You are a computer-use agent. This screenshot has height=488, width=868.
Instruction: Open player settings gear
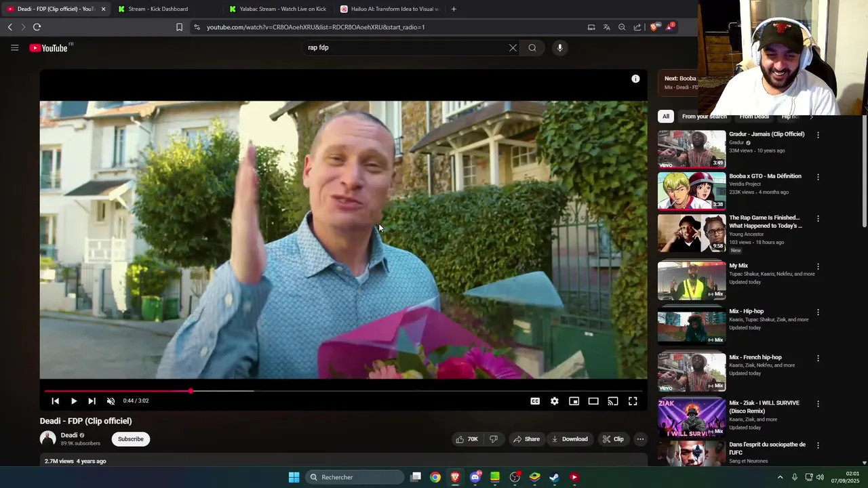[x=555, y=401]
